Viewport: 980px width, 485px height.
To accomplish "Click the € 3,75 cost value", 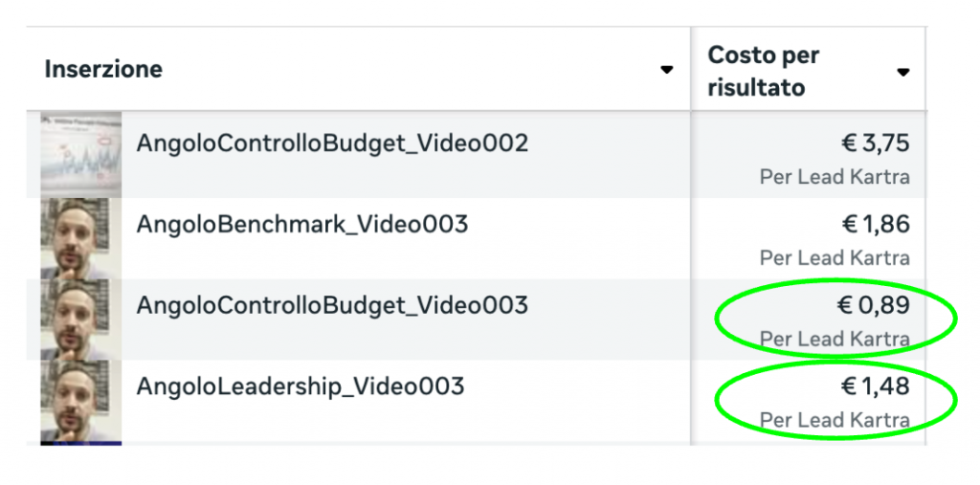I will coord(875,143).
